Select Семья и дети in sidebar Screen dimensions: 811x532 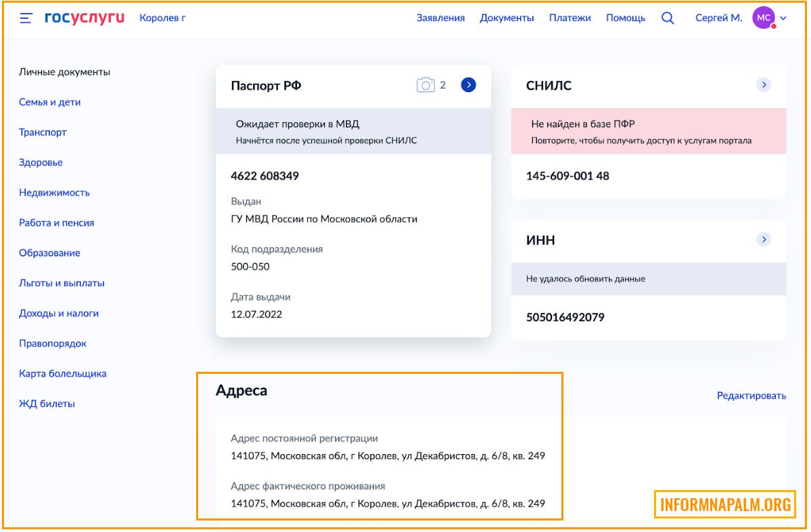tap(49, 102)
